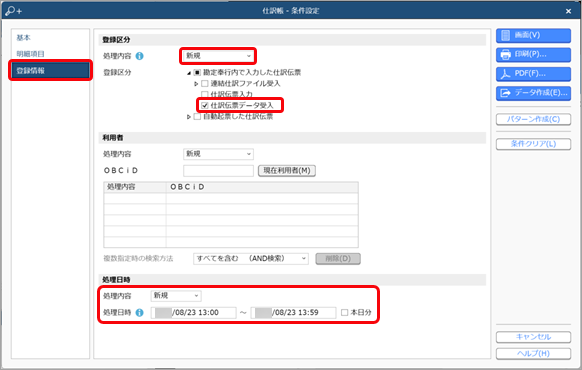
Task: Expand 自動起票した仕訳伝票 tree node
Action: pos(189,117)
